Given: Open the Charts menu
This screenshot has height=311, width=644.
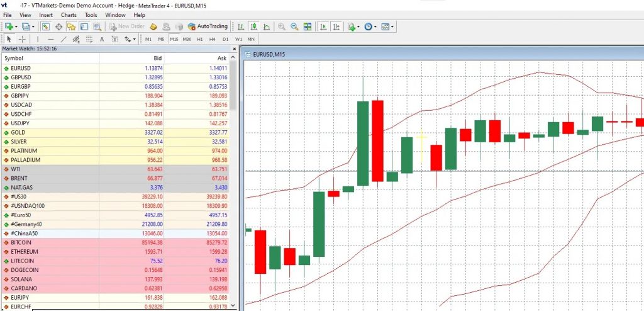Looking at the screenshot, I should coord(69,15).
